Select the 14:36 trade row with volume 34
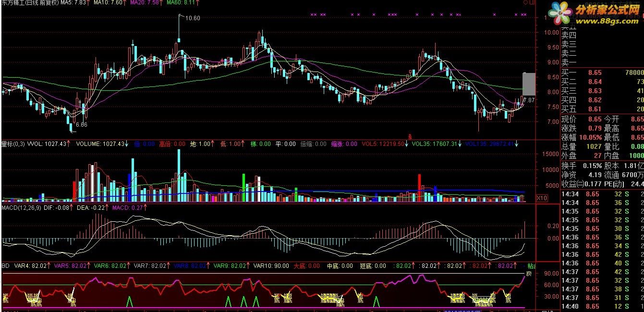Viewport: 644px width, 312px height. tap(602, 246)
